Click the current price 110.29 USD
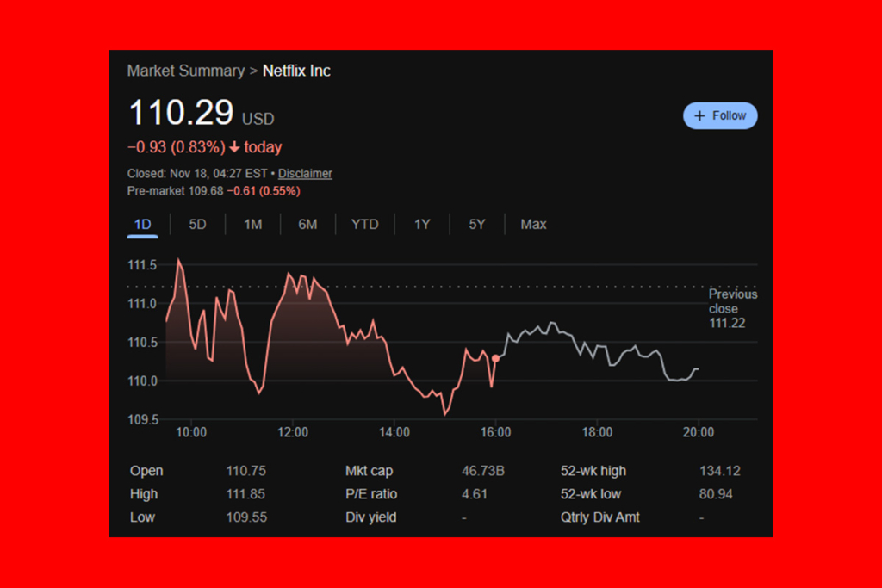882x588 pixels. click(181, 113)
